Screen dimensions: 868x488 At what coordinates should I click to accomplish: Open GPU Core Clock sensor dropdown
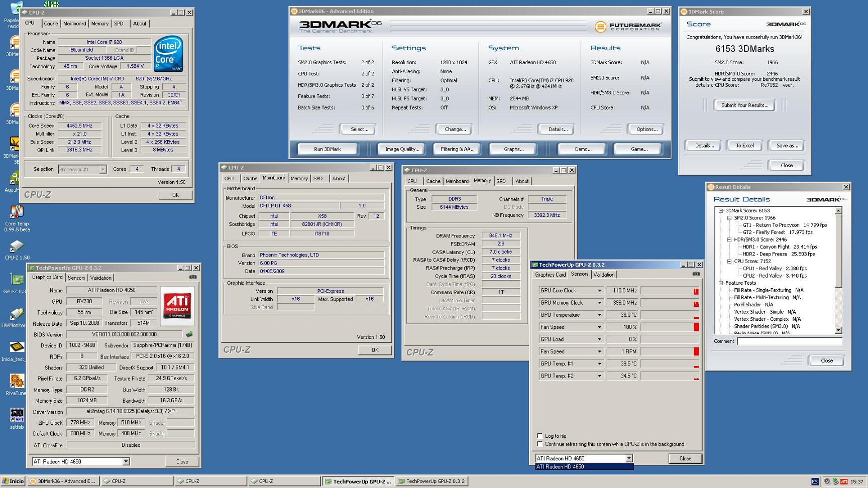coord(599,291)
